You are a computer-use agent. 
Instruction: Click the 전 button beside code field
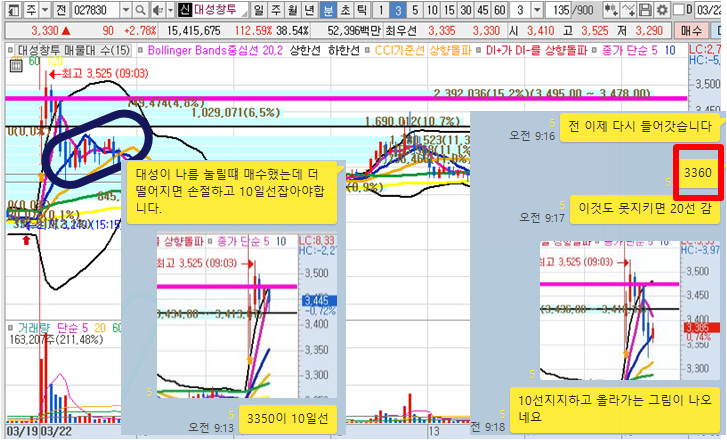click(61, 10)
